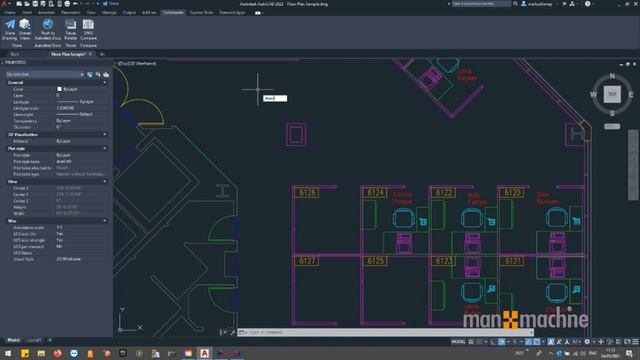Viewport: 640px width, 360px height.
Task: Click the Quick Select icon in Properties
Action: tap(106, 74)
